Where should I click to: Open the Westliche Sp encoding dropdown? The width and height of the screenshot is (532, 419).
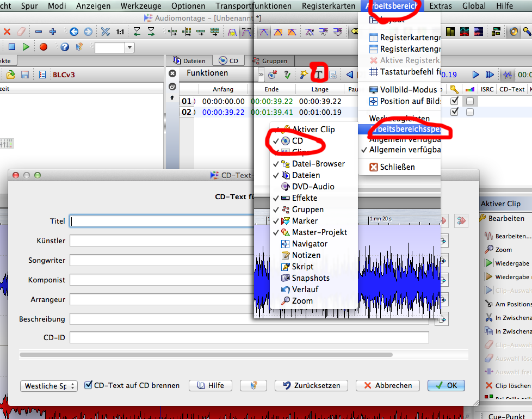tap(49, 386)
